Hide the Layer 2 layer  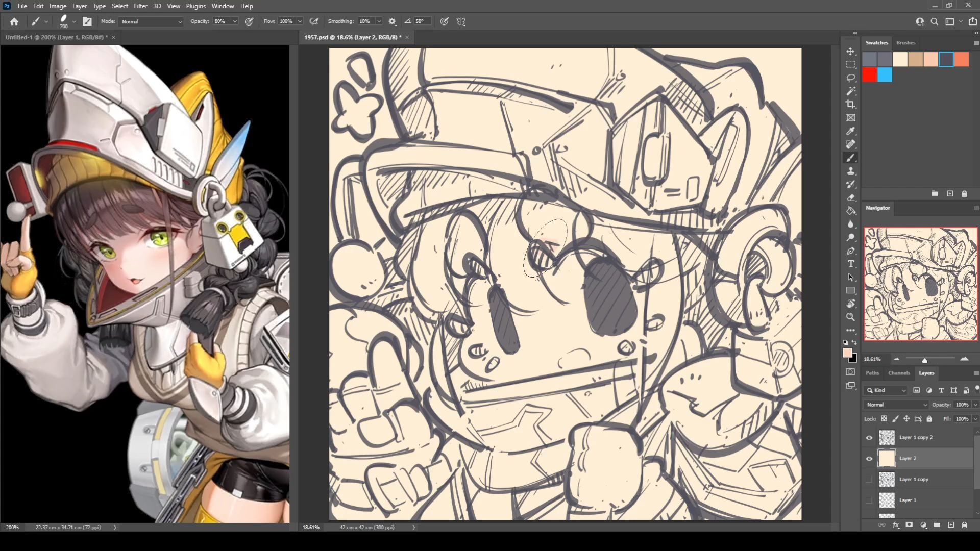pyautogui.click(x=869, y=459)
